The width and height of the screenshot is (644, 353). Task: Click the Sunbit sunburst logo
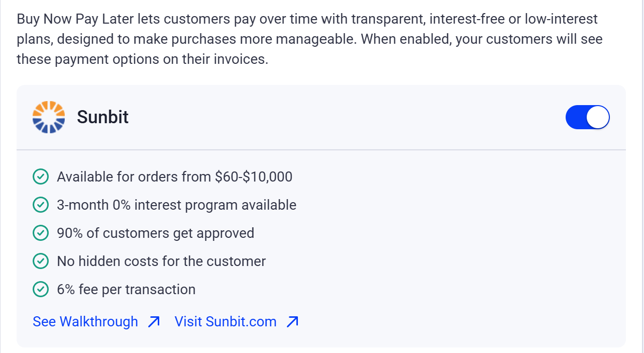point(49,117)
